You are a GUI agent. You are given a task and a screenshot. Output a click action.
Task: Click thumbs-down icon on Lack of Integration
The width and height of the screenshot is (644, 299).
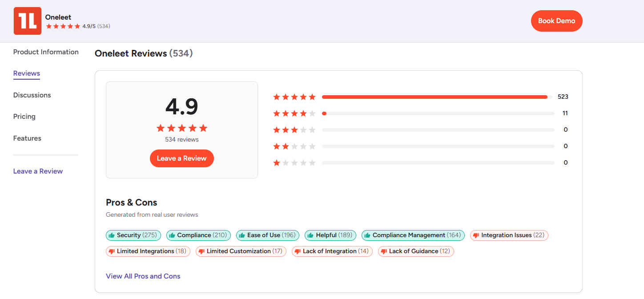pyautogui.click(x=298, y=251)
